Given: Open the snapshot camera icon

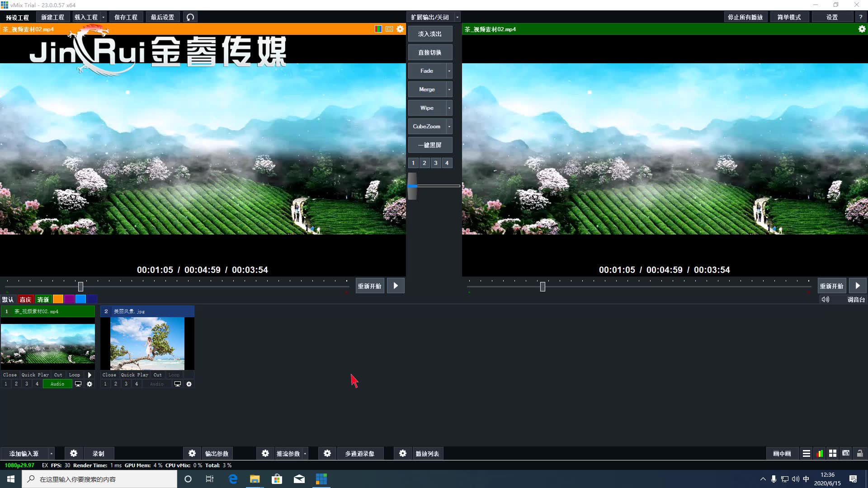Looking at the screenshot, I should point(846,453).
